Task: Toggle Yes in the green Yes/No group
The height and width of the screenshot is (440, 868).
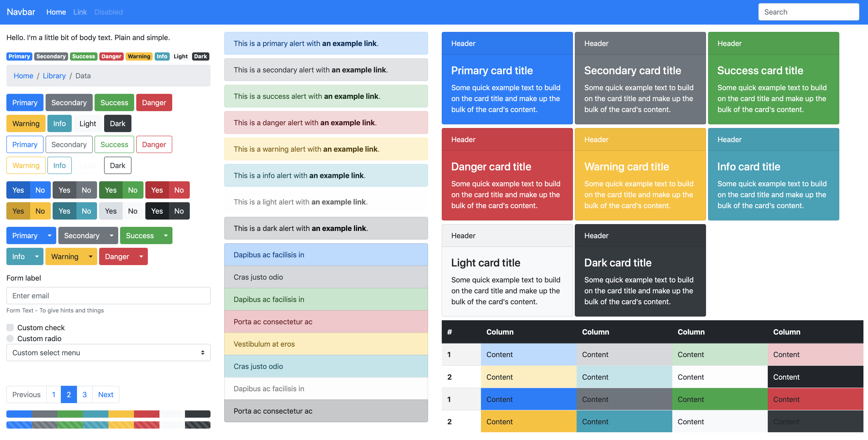Action: click(x=110, y=190)
